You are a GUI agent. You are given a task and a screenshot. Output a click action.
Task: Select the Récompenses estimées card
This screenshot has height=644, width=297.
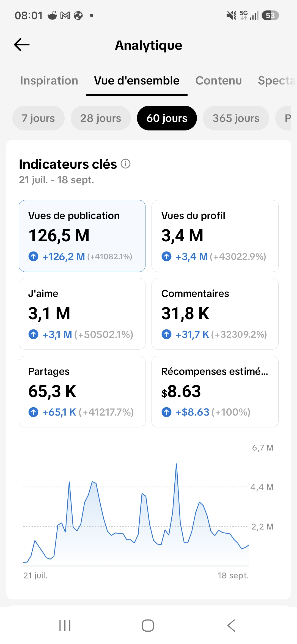click(215, 392)
